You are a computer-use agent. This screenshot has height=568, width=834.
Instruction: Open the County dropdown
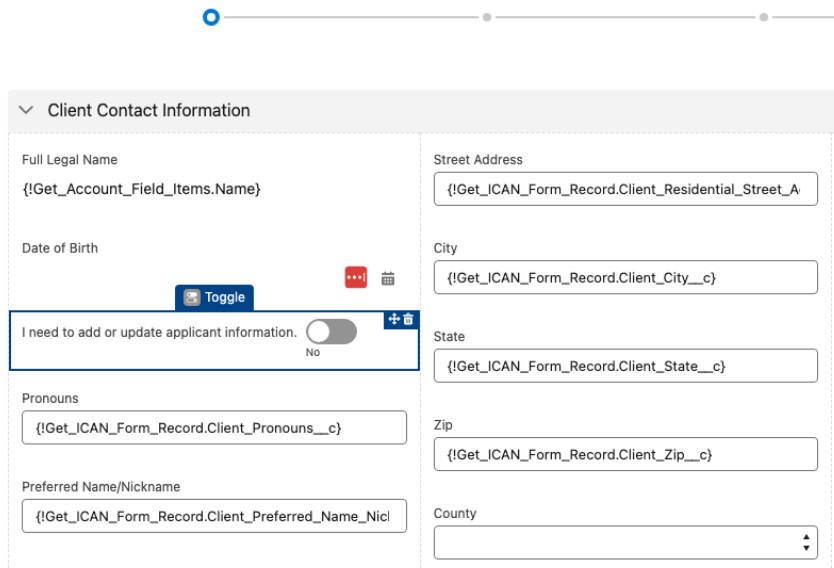(626, 542)
